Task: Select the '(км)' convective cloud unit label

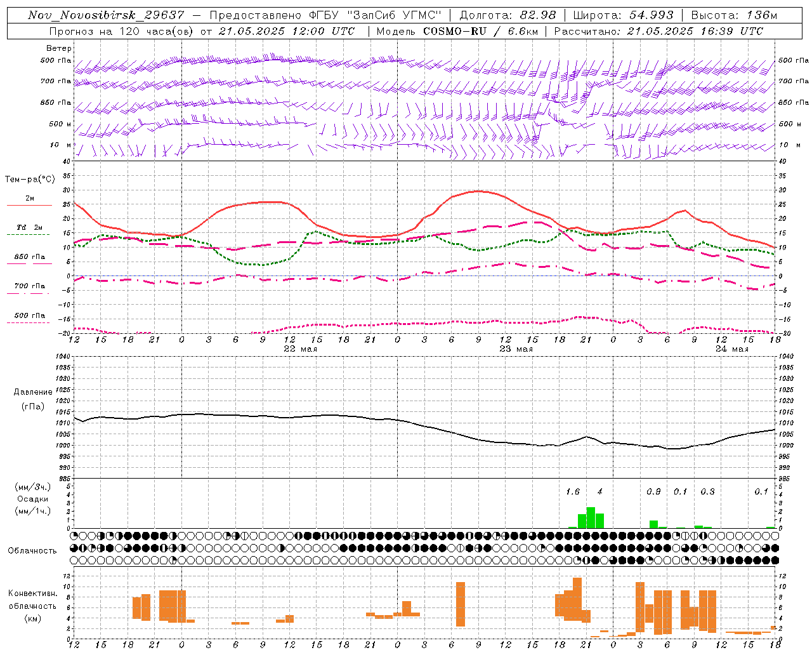Action: click(33, 618)
